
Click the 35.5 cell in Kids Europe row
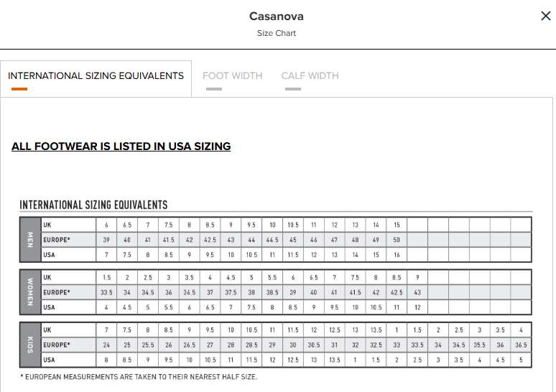click(x=479, y=345)
